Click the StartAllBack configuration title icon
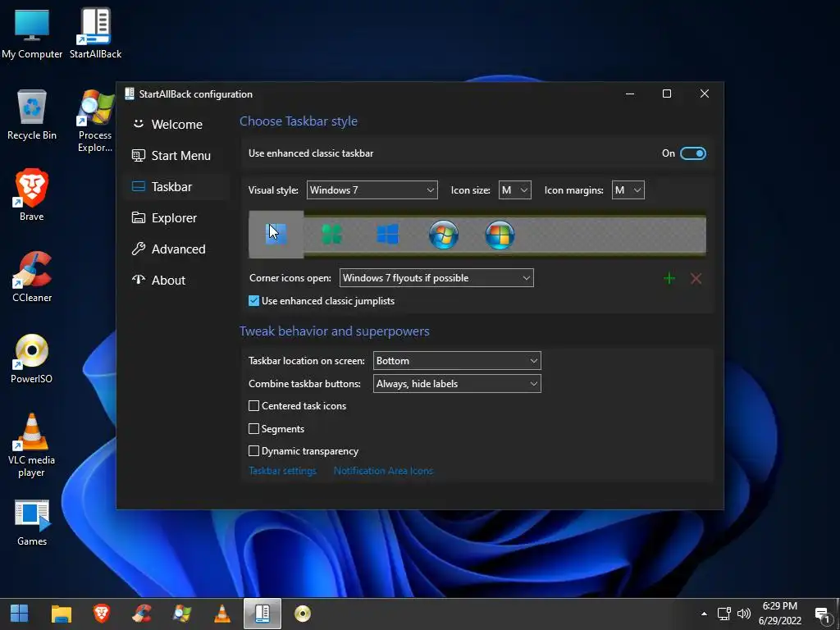The height and width of the screenshot is (630, 840). click(x=129, y=94)
